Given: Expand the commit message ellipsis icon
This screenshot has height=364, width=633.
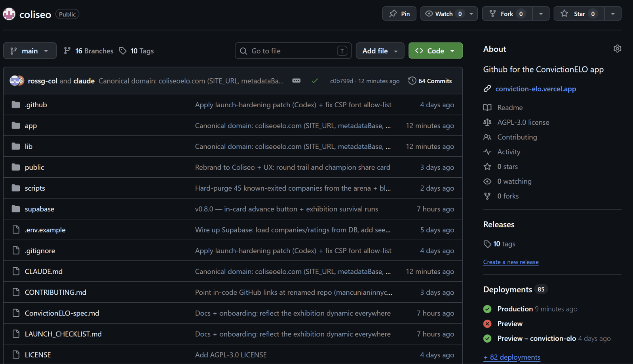Looking at the screenshot, I should 296,81.
